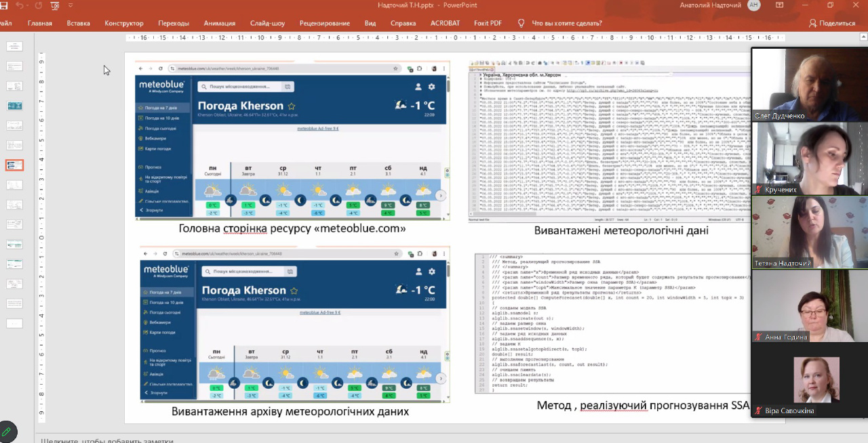
Task: Select the first slide thumbnail
Action: tap(15, 47)
